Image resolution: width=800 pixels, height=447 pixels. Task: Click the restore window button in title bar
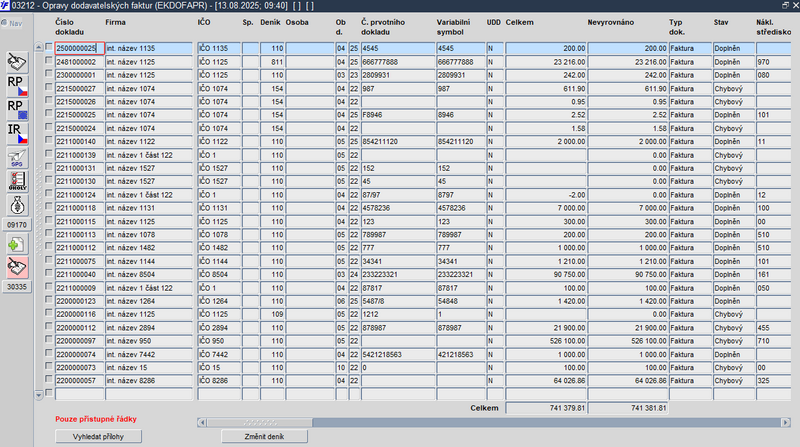tap(785, 5)
